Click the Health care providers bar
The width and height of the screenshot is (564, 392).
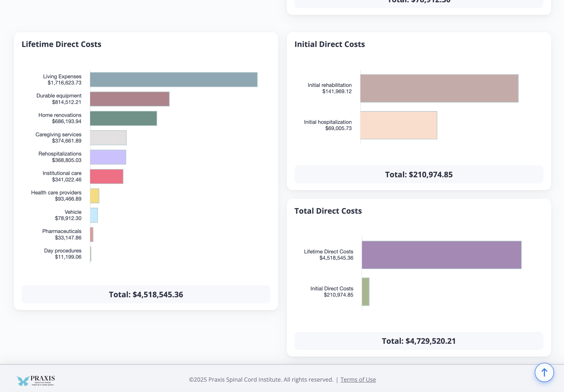tap(95, 196)
